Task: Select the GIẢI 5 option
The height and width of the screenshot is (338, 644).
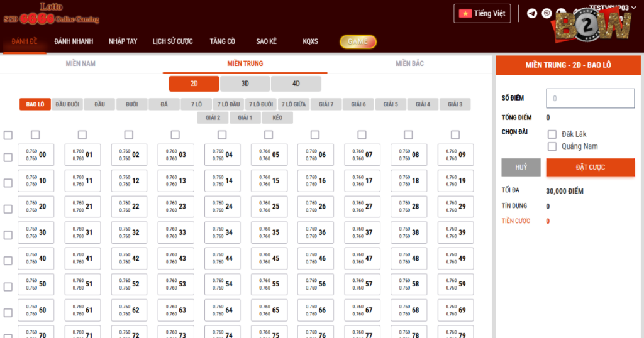Action: pos(391,104)
